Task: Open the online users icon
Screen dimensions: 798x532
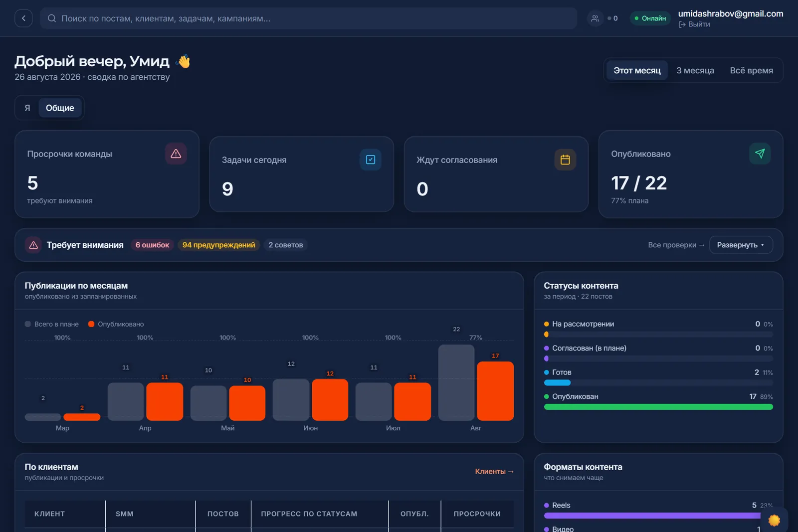Action: tap(595, 18)
